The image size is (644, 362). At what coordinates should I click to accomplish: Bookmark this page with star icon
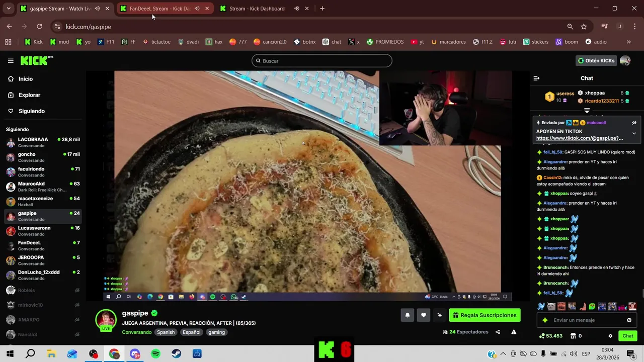584,27
